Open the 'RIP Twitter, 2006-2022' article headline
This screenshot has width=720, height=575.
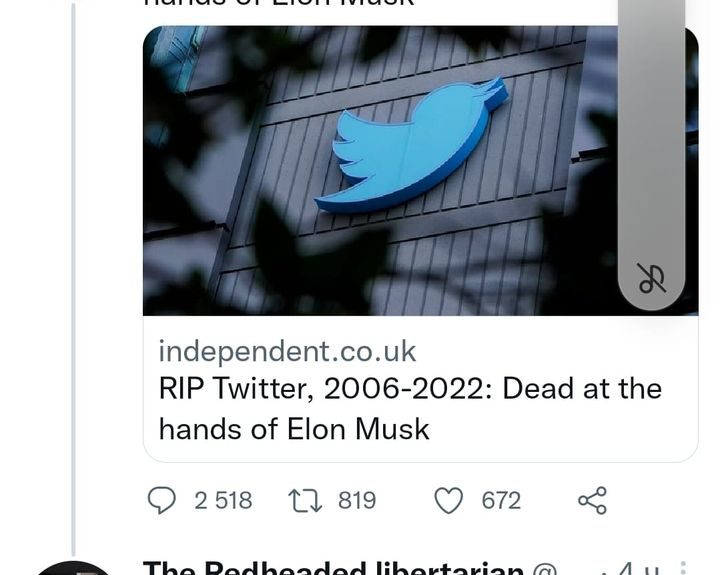point(410,389)
